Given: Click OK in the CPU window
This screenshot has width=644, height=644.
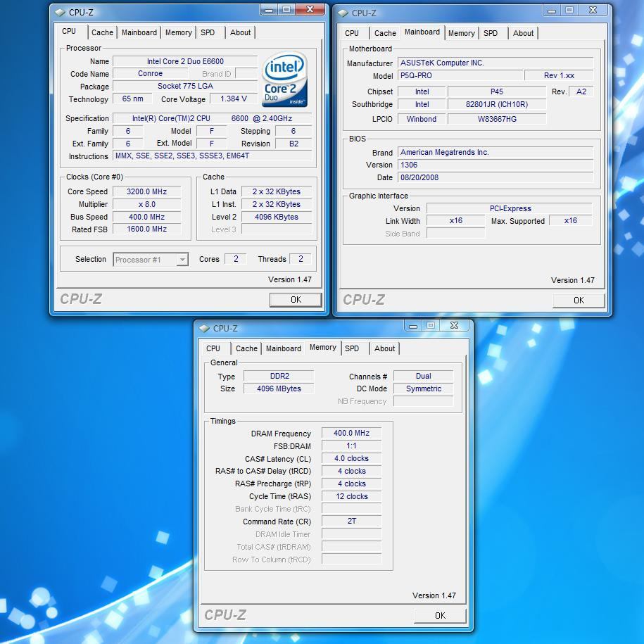Looking at the screenshot, I should pos(296,300).
